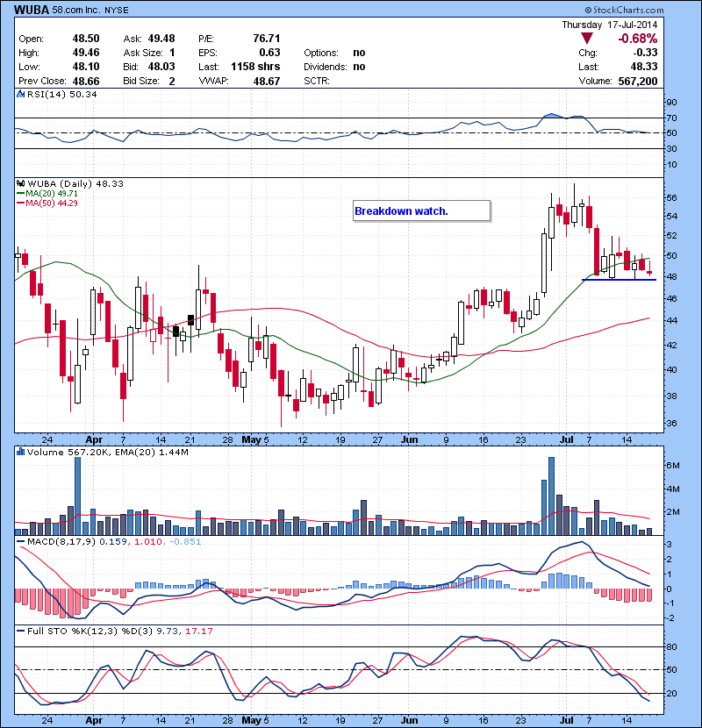Click the red down-triangle change indicator
The image size is (702, 728).
587,38
